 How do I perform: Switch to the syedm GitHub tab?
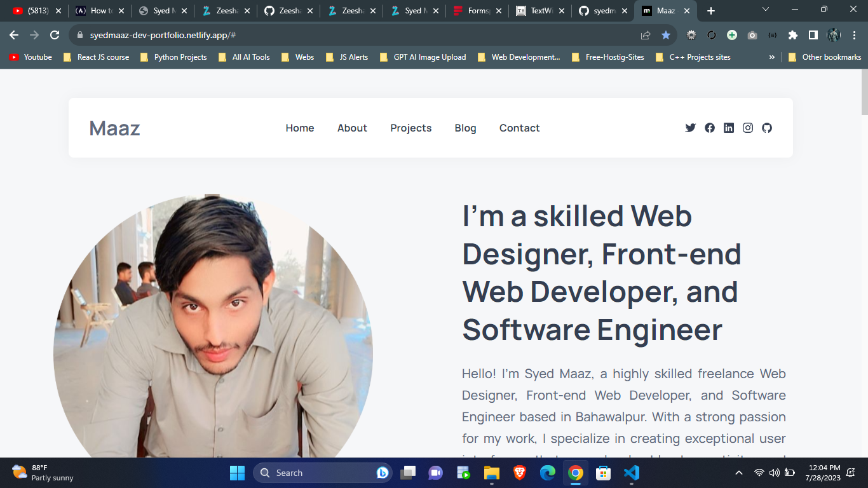604,11
